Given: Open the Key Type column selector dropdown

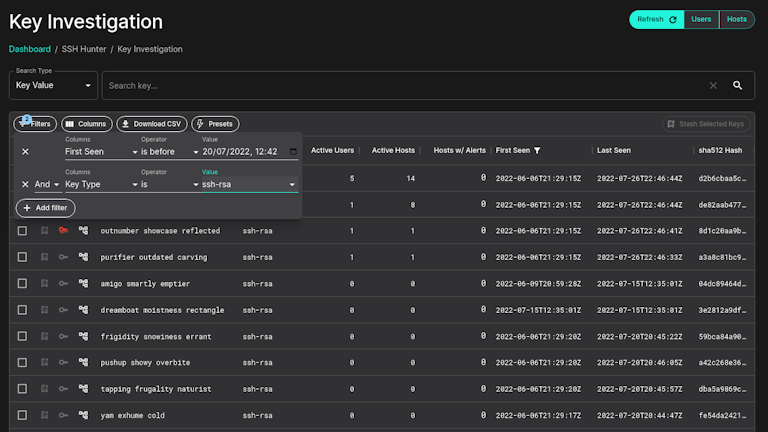Looking at the screenshot, I should pos(101,184).
